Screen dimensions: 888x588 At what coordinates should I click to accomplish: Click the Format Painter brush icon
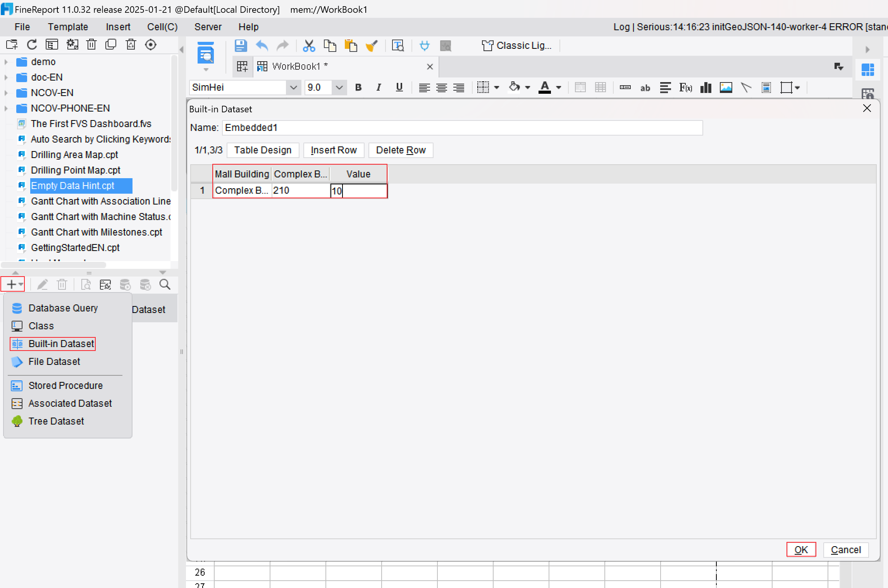tap(372, 46)
